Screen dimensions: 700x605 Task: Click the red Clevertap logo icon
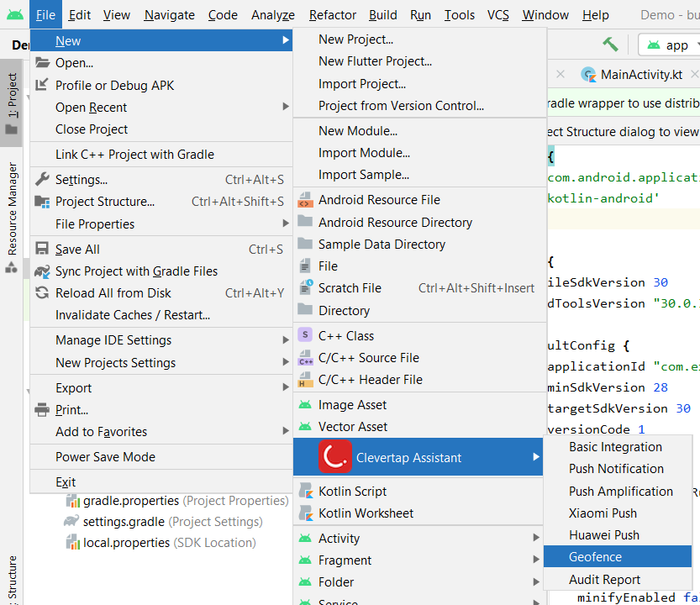(335, 456)
